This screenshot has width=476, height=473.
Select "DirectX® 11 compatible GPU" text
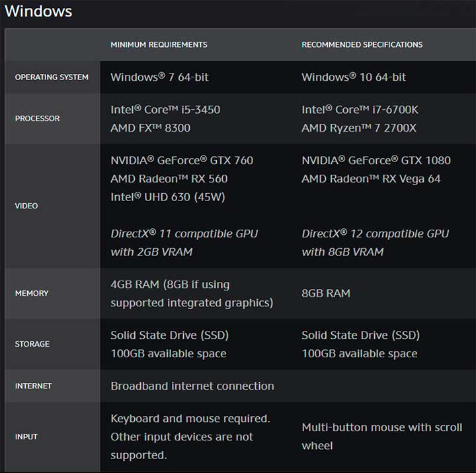(x=184, y=234)
